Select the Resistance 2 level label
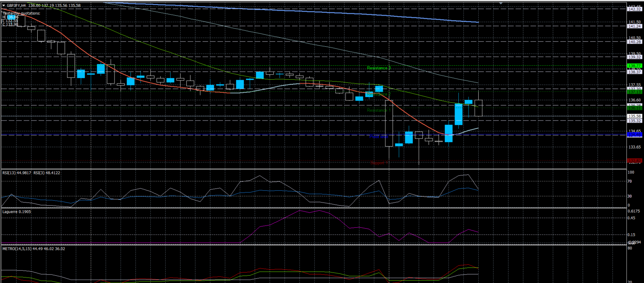Viewport: 644px width, 283px height. (x=378, y=94)
